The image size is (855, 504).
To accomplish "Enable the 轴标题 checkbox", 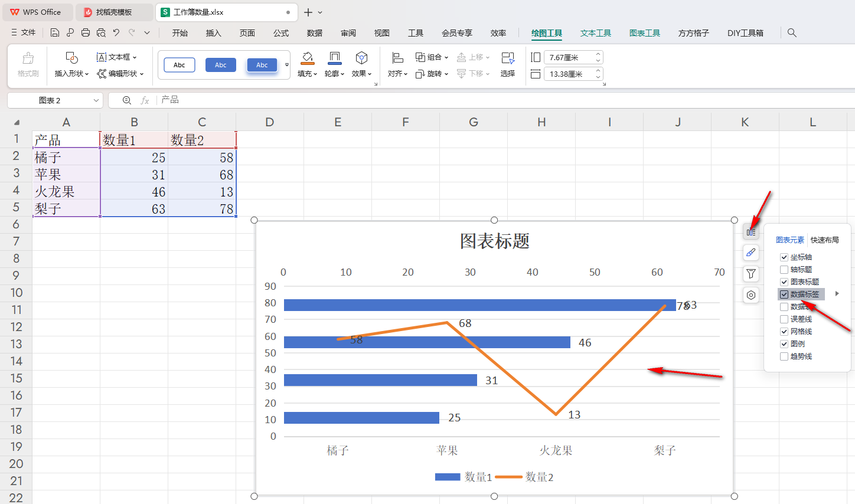I will coord(784,270).
